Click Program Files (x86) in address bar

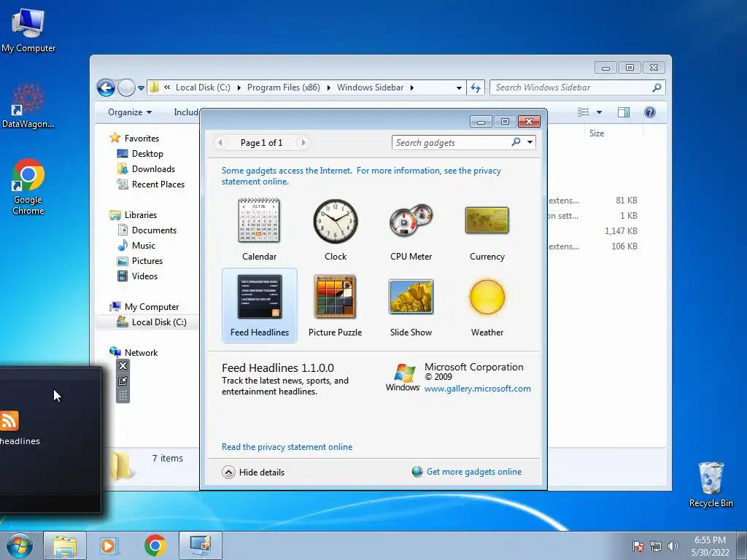click(284, 87)
